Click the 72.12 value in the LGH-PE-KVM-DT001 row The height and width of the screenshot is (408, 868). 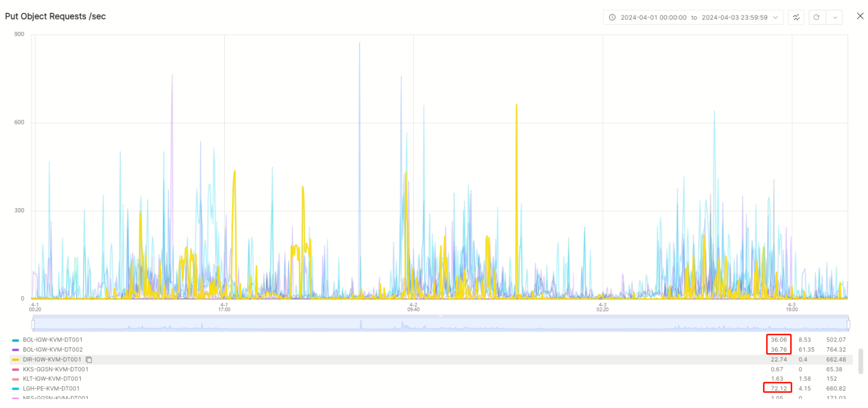[x=778, y=389]
